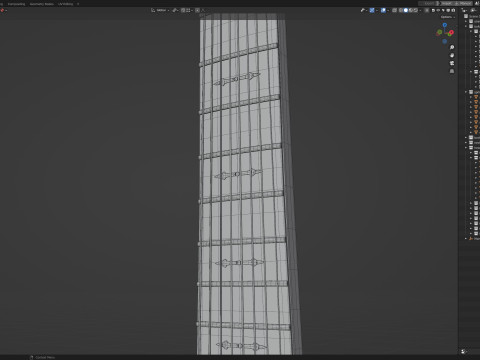
Task: Open object types visibility menu
Action: [363, 10]
